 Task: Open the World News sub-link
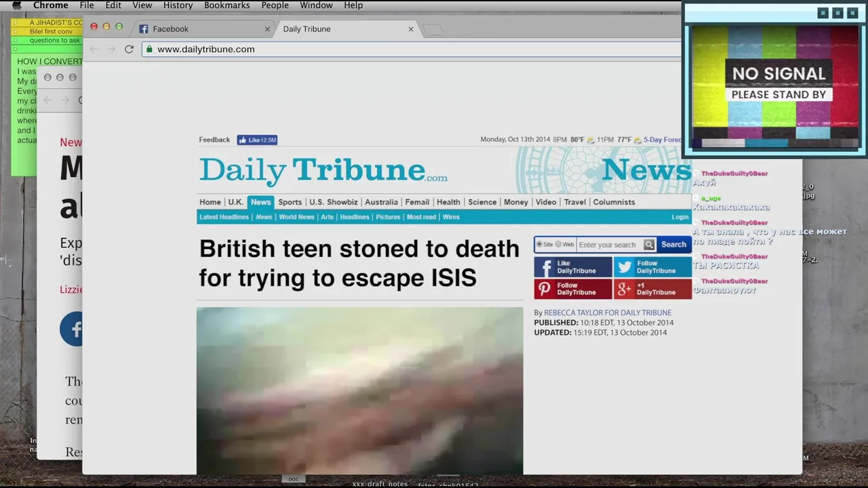[296, 217]
